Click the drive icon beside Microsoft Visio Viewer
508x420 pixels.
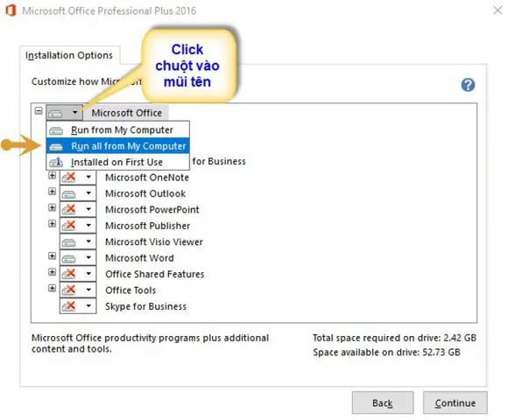coord(68,242)
